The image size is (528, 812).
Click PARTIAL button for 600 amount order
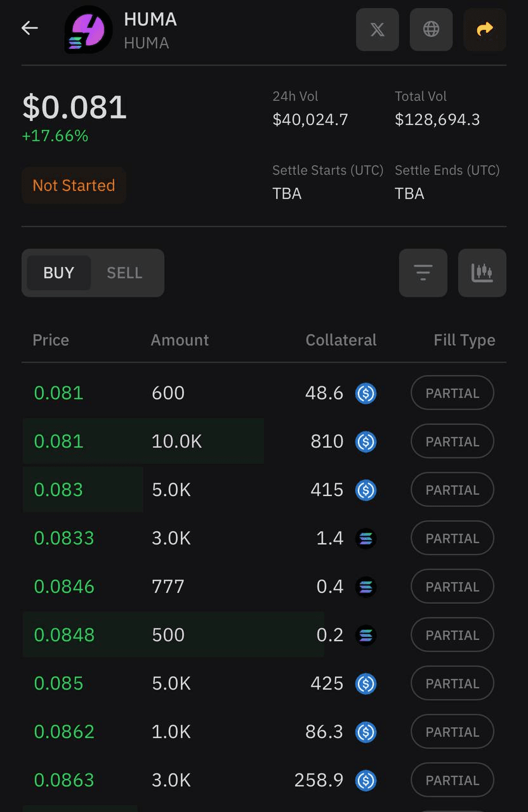click(452, 393)
